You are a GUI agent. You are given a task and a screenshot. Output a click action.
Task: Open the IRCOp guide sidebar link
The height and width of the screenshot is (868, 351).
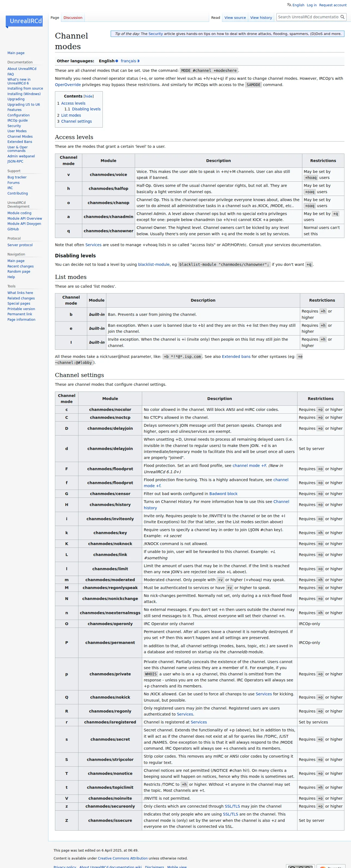coord(17,120)
